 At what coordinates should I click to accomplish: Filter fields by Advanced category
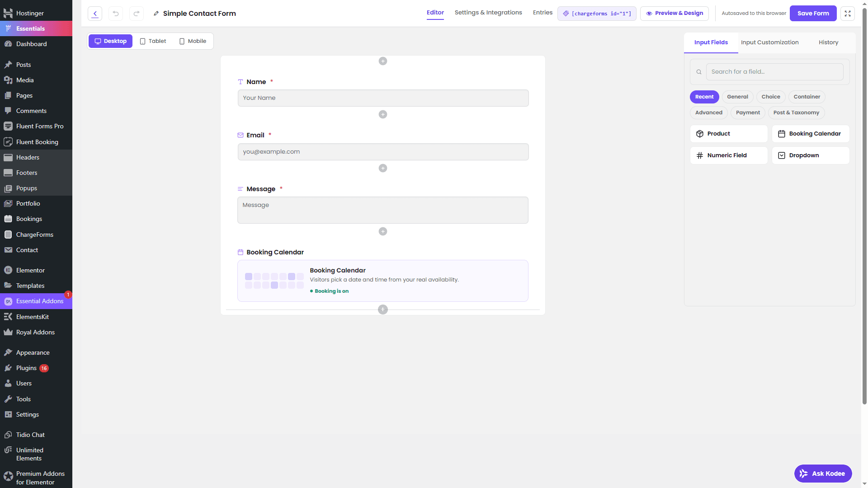coord(709,113)
